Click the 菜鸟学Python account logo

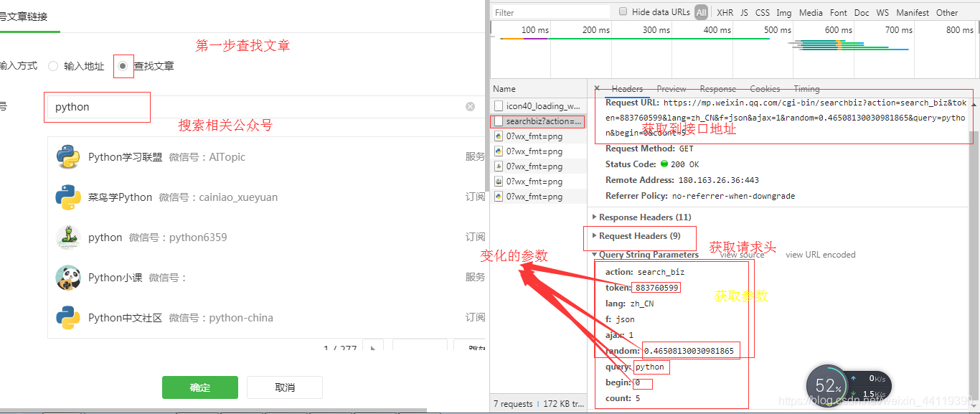point(68,197)
